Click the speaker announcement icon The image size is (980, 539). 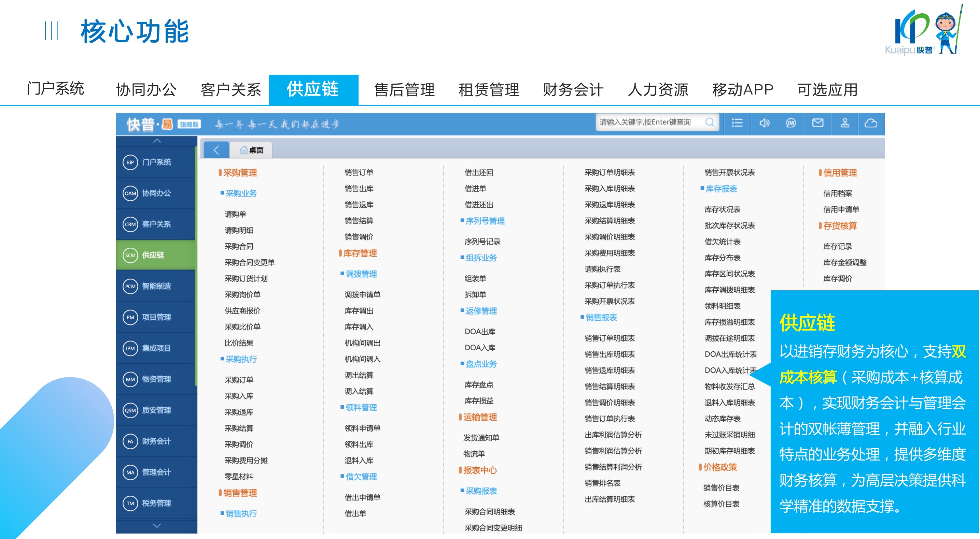764,123
